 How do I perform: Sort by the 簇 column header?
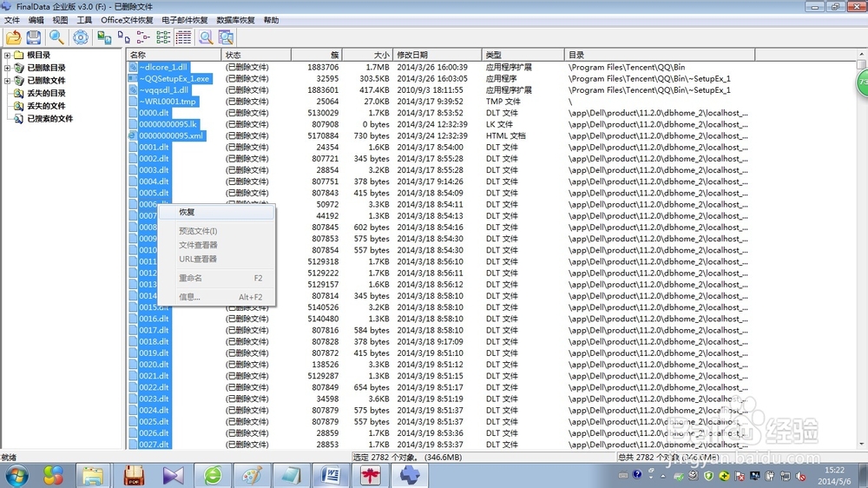coord(317,55)
